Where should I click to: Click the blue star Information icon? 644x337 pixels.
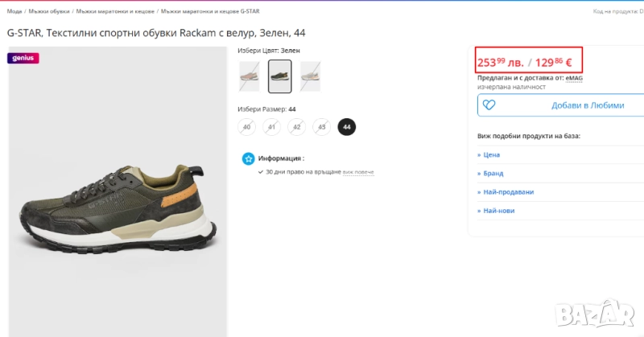pyautogui.click(x=249, y=158)
